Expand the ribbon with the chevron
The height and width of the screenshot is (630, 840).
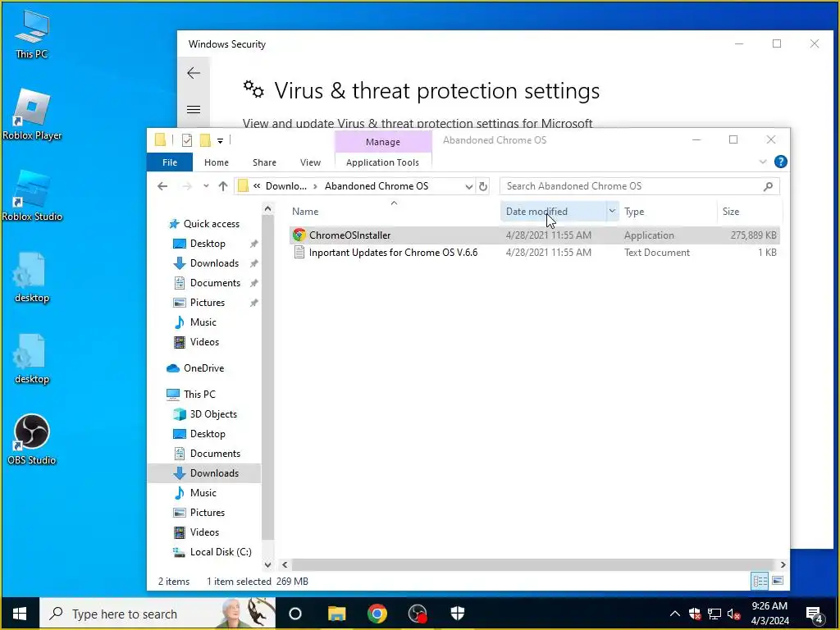[x=763, y=162]
